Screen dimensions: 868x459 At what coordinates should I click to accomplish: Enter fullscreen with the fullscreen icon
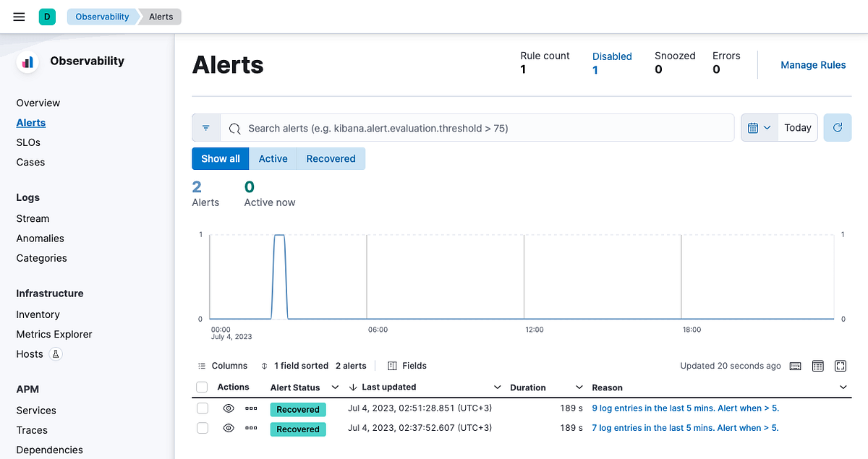pyautogui.click(x=841, y=366)
